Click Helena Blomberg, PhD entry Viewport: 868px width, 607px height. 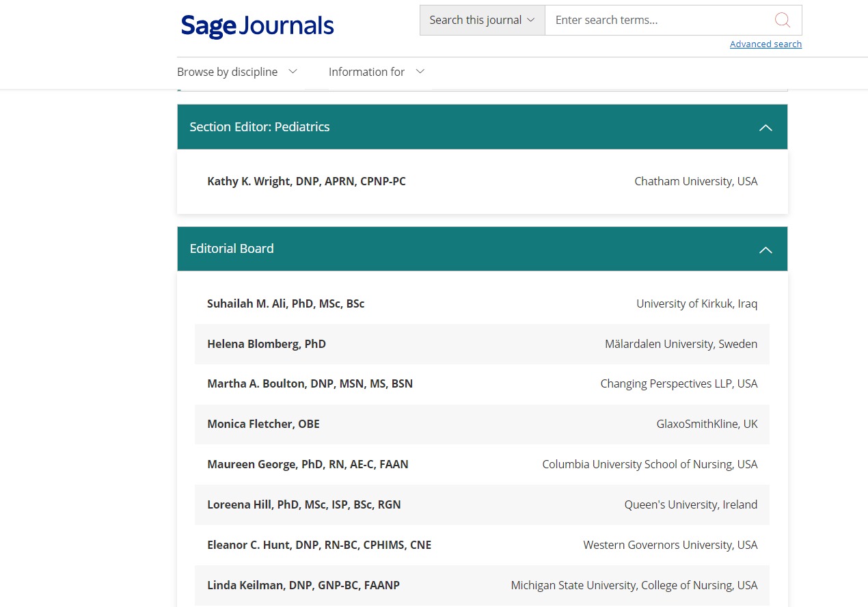point(267,344)
